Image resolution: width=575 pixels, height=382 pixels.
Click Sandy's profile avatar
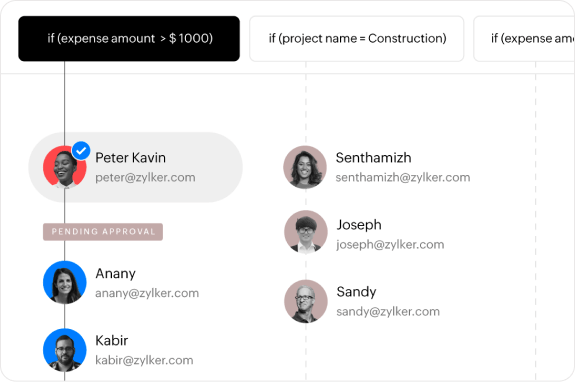[x=306, y=301]
